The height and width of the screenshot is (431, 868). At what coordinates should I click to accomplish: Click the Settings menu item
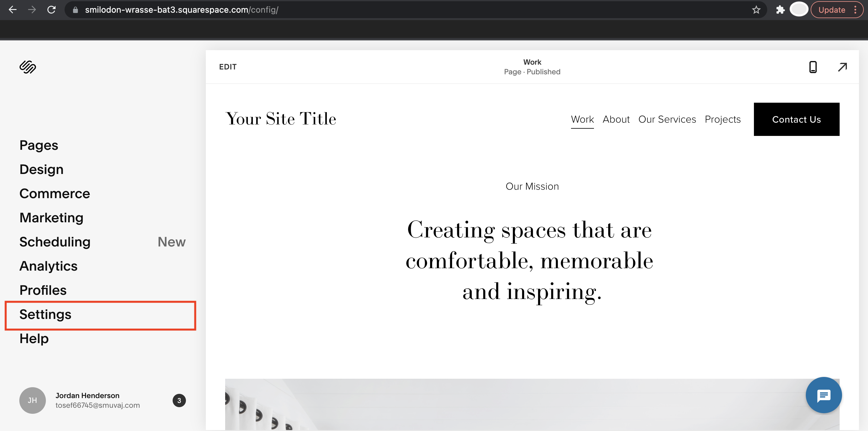coord(45,314)
